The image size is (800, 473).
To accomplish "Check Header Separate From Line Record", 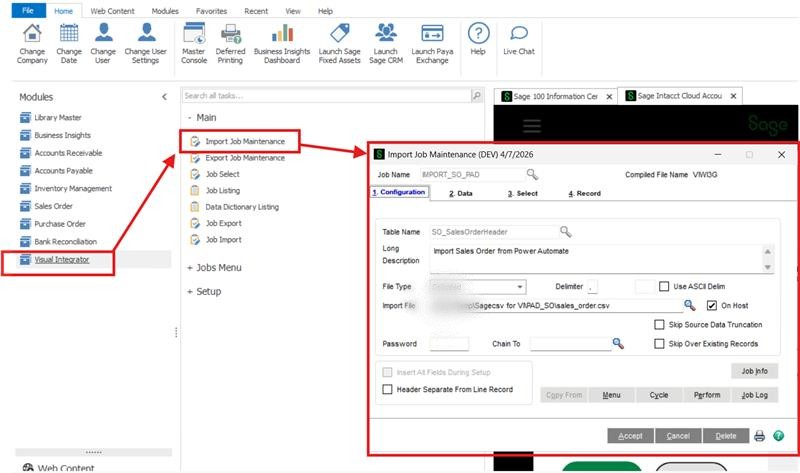I will [x=387, y=389].
